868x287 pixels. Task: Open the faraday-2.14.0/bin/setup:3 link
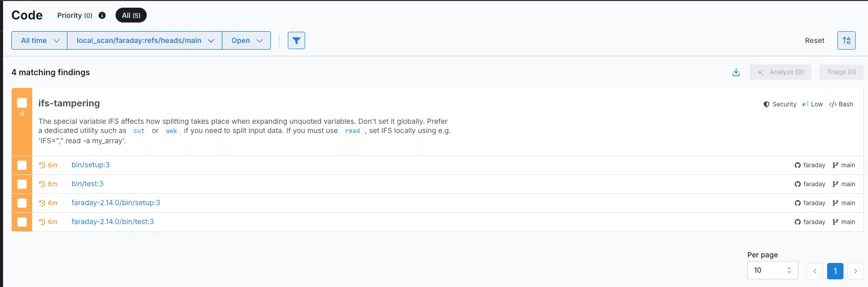[x=116, y=203]
